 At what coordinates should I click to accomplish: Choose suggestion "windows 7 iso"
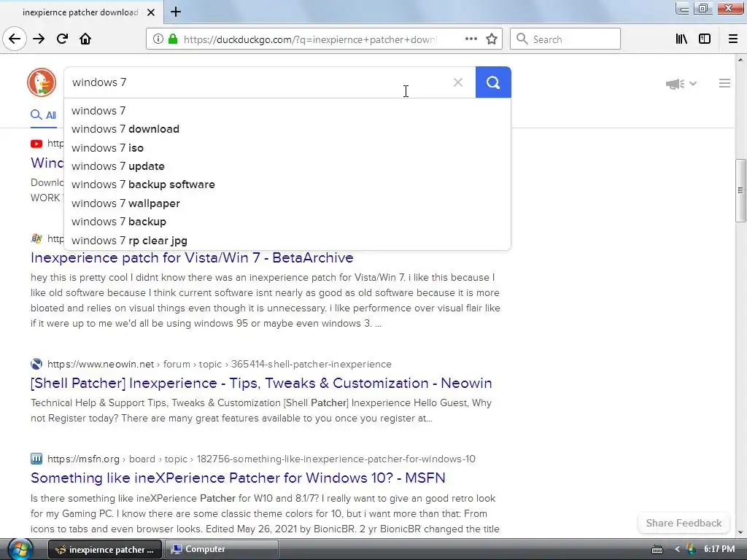click(287, 148)
